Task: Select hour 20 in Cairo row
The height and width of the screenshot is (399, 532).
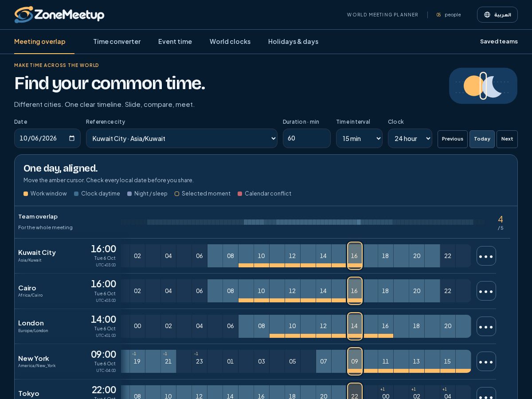Action: pyautogui.click(x=417, y=291)
